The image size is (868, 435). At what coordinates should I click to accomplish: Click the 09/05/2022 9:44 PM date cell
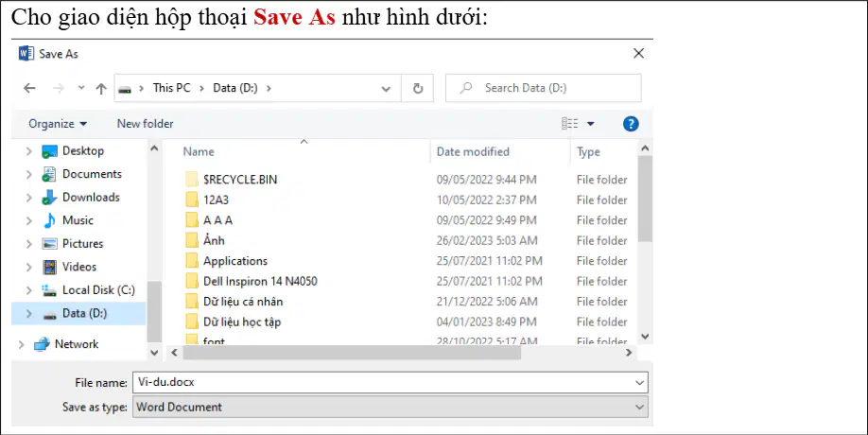[487, 180]
